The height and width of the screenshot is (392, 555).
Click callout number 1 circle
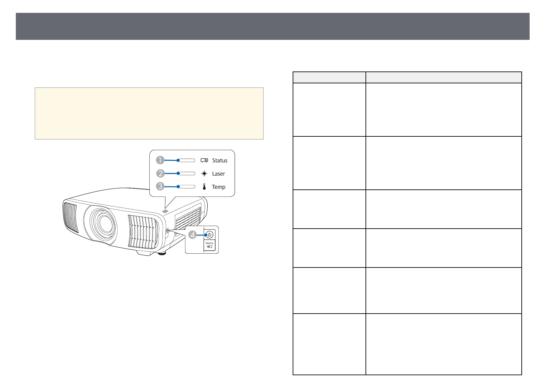pos(160,160)
